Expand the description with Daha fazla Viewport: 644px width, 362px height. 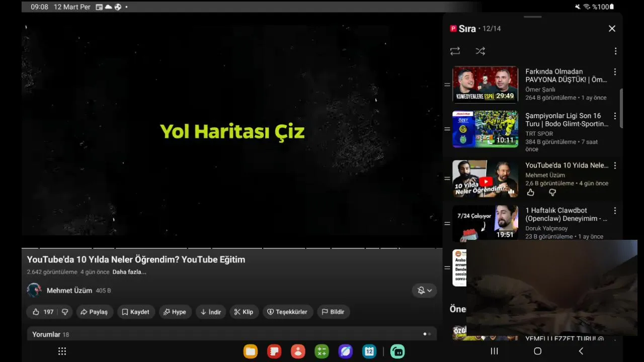click(x=129, y=272)
